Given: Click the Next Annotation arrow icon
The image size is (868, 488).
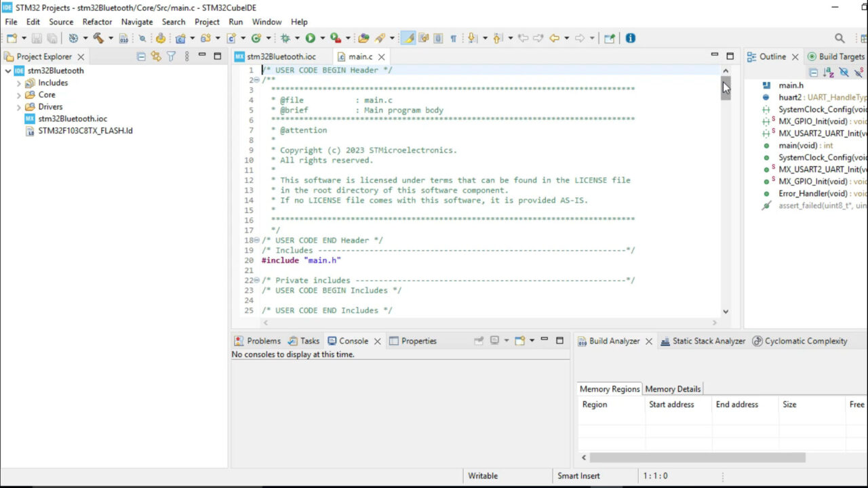Looking at the screenshot, I should tap(472, 39).
